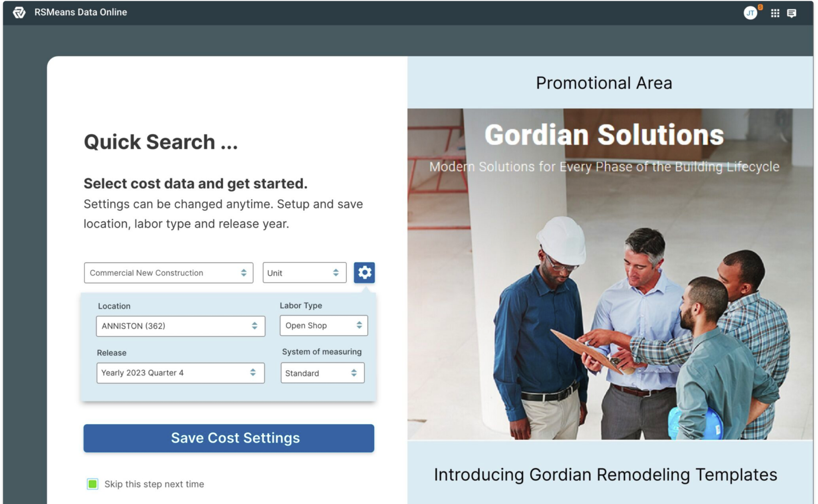Expand the Unit cost type dropdown
818x504 pixels.
click(304, 273)
